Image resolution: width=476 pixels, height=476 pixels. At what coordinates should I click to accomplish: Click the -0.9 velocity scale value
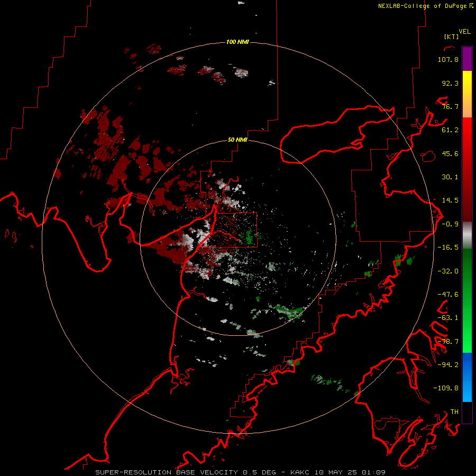click(450, 224)
